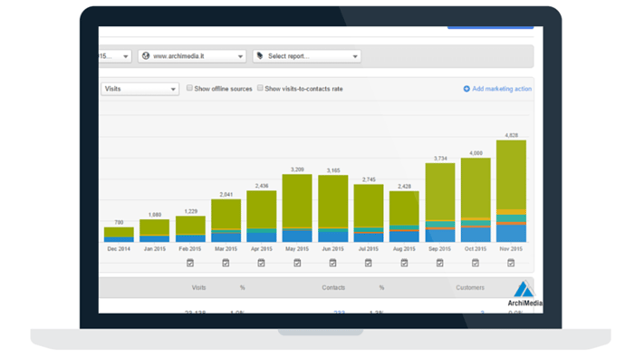Click the Jun 2015 bar labeled 3,165
This screenshot has height=358, width=644.
click(333, 208)
